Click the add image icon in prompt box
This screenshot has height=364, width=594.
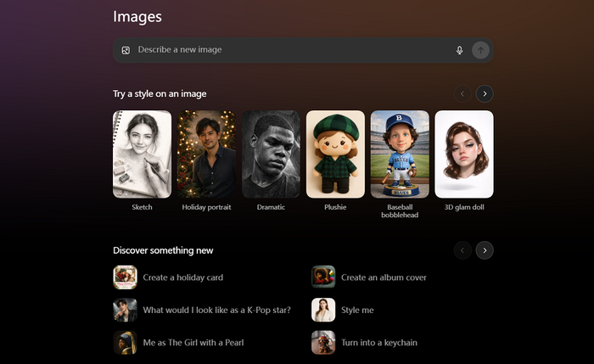click(x=126, y=50)
